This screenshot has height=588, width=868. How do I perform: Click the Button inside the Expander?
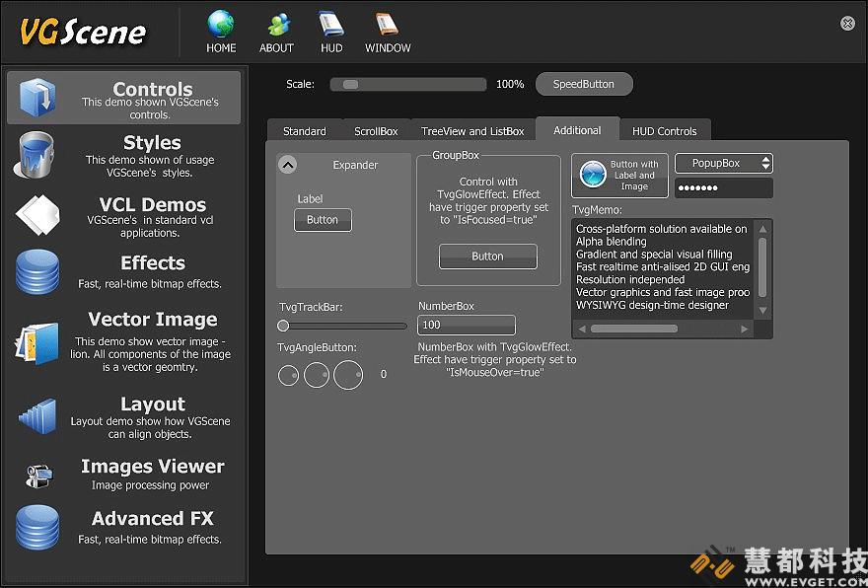coord(323,220)
